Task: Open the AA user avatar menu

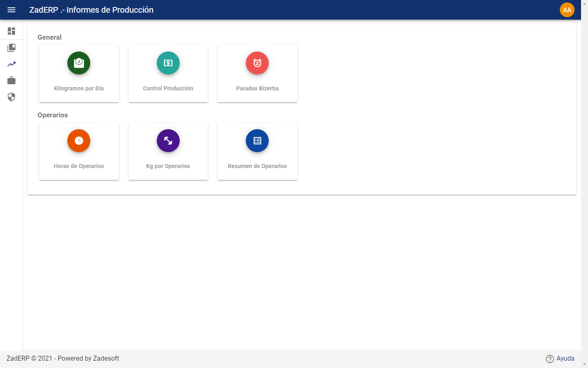Action: point(567,10)
